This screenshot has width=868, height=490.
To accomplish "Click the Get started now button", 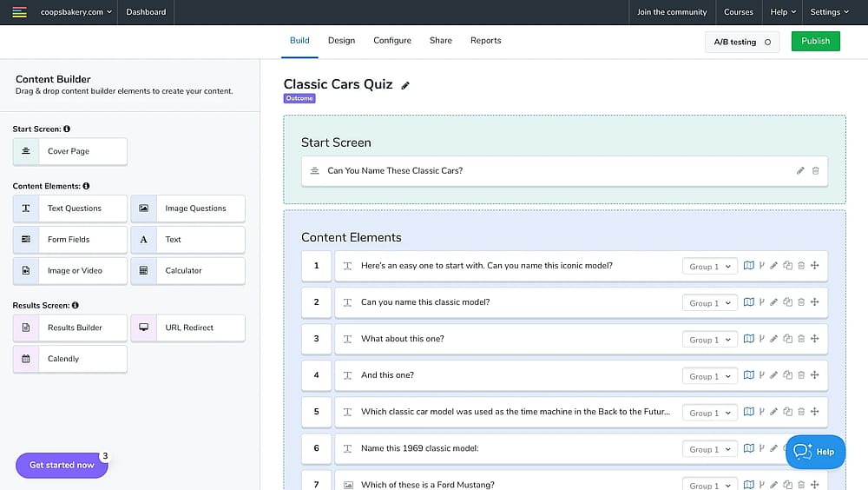I will (62, 465).
